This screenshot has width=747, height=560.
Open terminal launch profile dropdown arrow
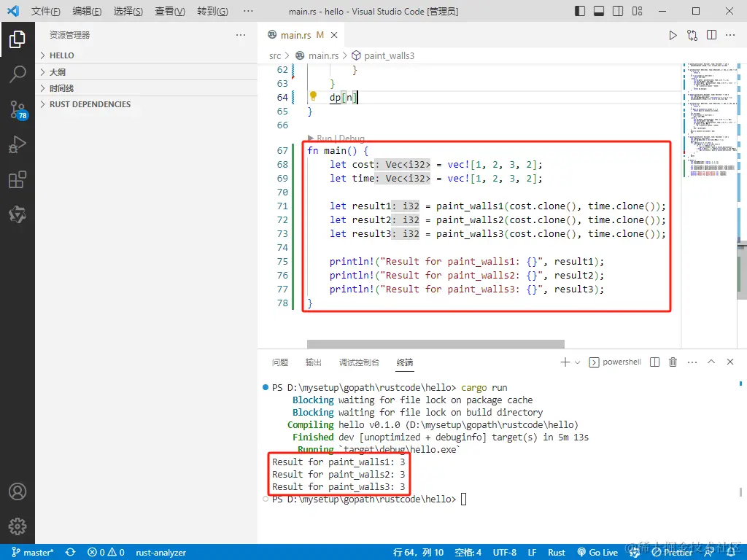point(578,362)
